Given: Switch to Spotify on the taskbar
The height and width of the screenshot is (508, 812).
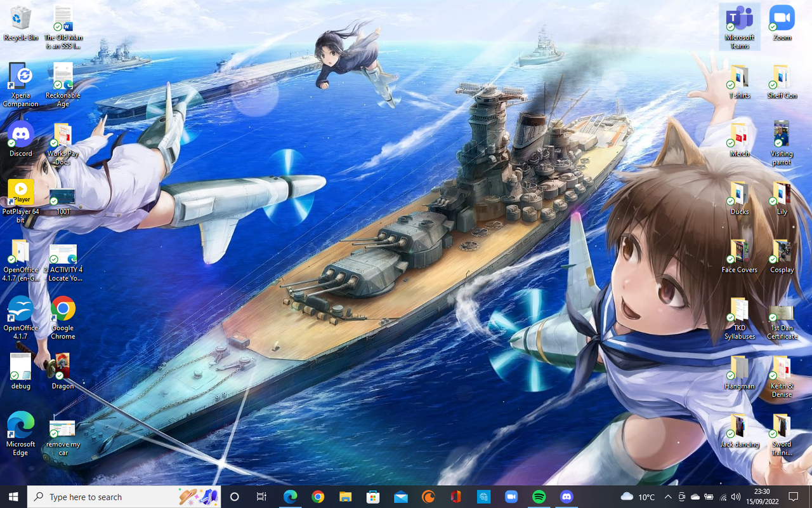Looking at the screenshot, I should [539, 497].
